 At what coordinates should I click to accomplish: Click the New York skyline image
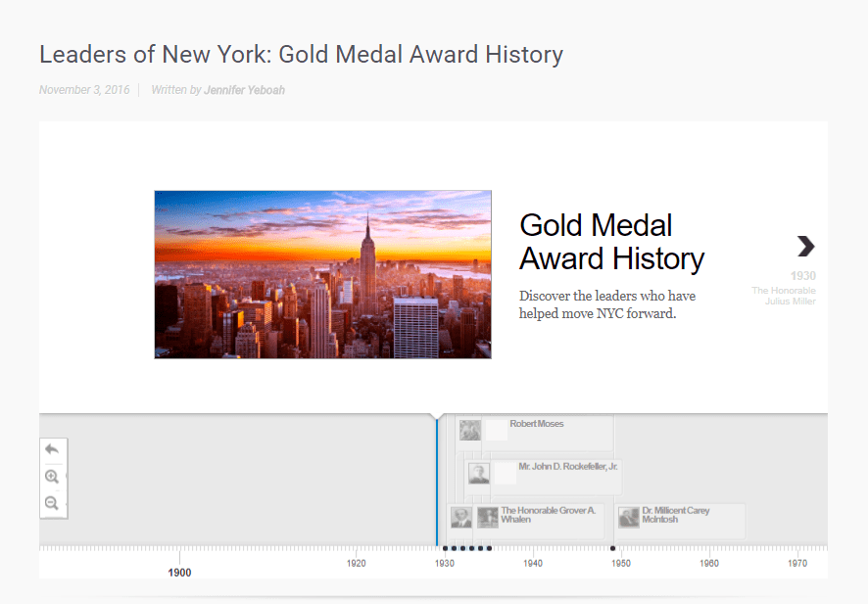(322, 274)
